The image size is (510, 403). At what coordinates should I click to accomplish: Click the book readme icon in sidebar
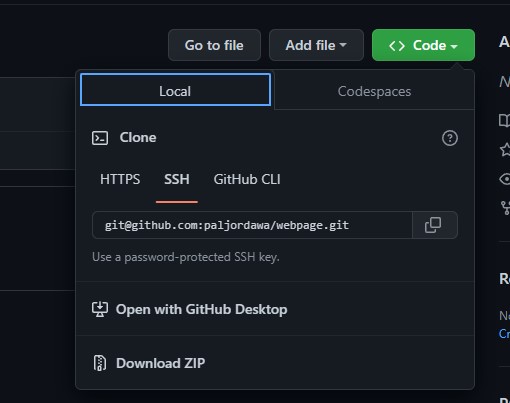point(505,120)
